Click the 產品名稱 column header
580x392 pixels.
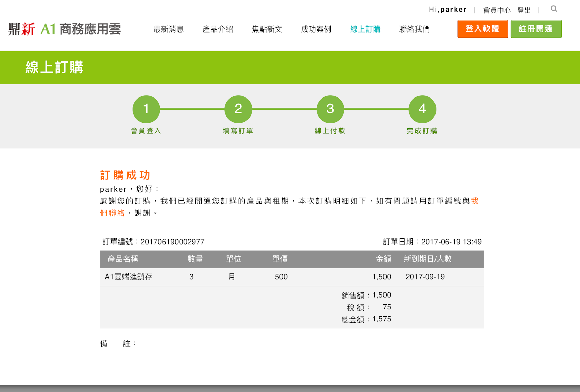pyautogui.click(x=123, y=259)
